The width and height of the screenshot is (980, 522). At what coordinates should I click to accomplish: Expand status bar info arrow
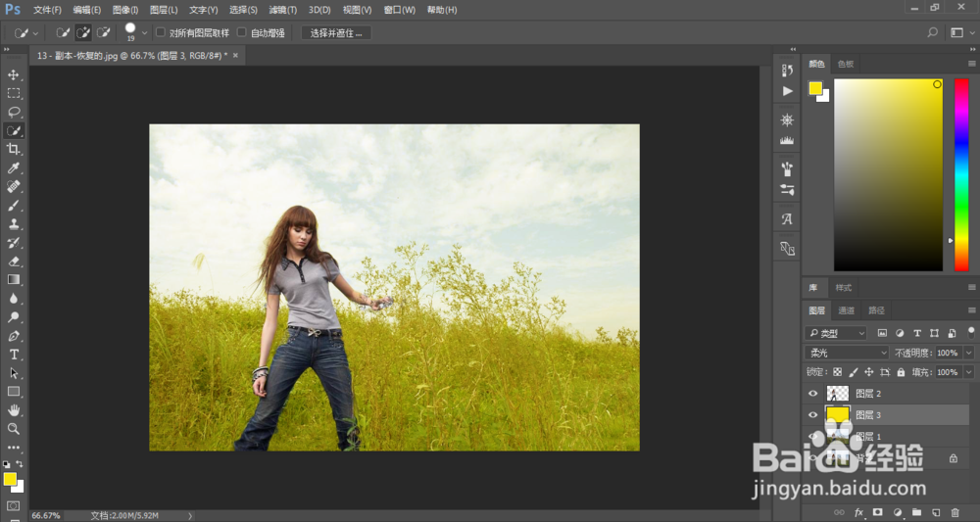click(191, 516)
